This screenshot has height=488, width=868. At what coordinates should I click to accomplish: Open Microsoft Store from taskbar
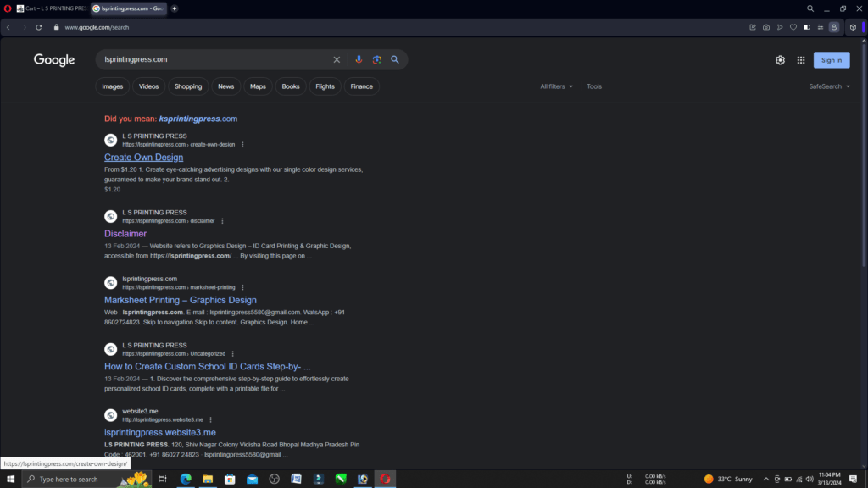coord(230,480)
